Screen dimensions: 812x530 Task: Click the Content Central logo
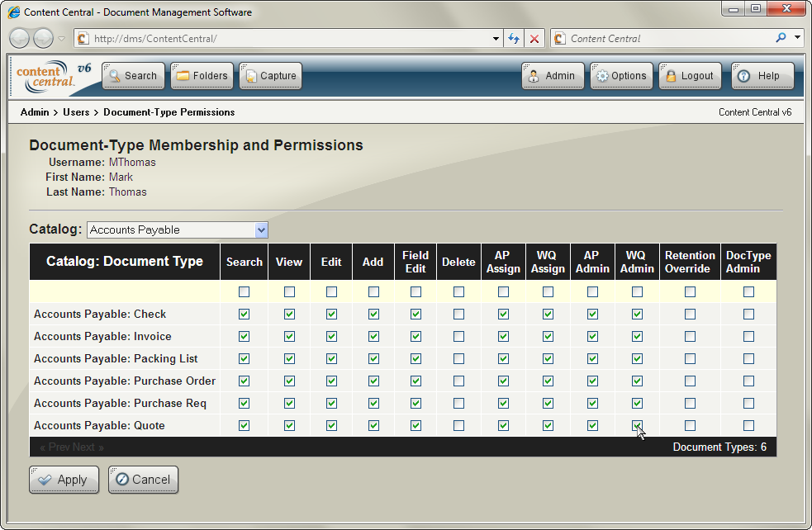click(54, 77)
